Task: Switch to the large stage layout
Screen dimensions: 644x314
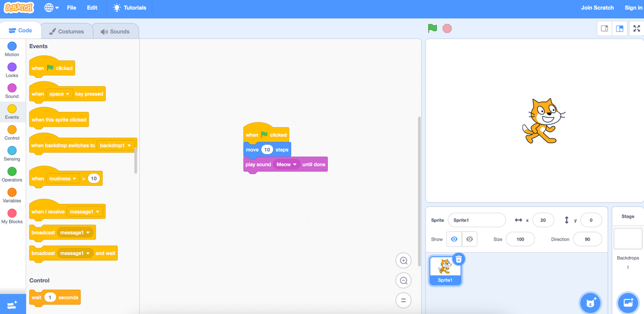Action: pyautogui.click(x=619, y=28)
